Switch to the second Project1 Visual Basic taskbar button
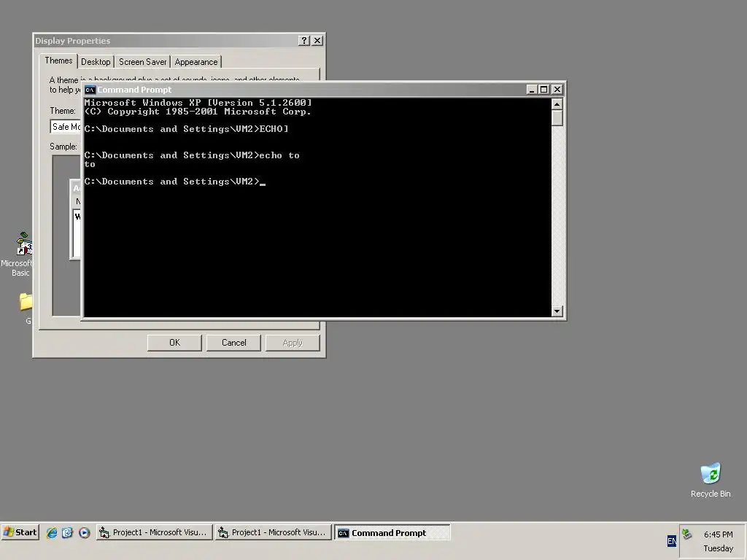The image size is (747, 560). coord(273,532)
